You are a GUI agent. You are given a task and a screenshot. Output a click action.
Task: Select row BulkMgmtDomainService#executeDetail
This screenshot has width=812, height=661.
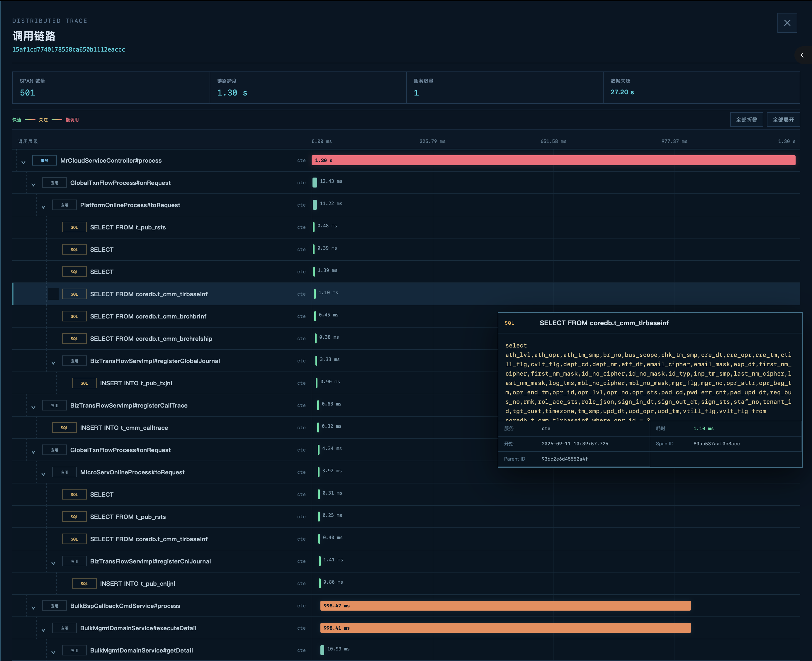(406, 628)
